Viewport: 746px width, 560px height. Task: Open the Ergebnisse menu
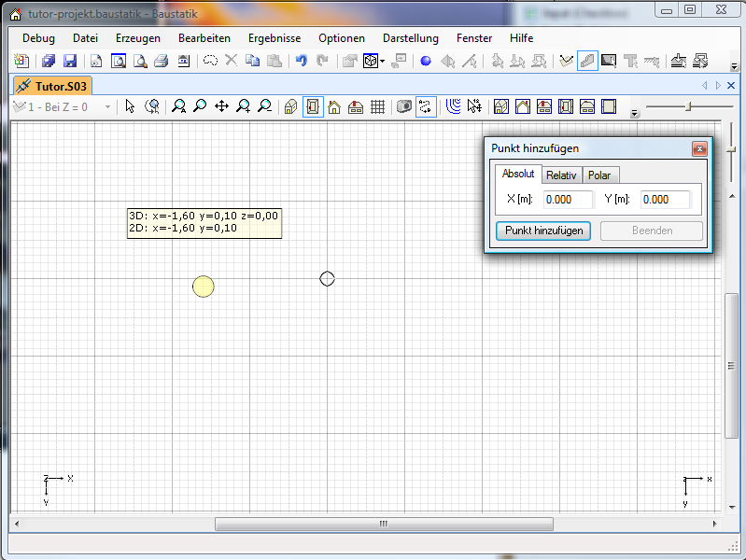coord(274,38)
